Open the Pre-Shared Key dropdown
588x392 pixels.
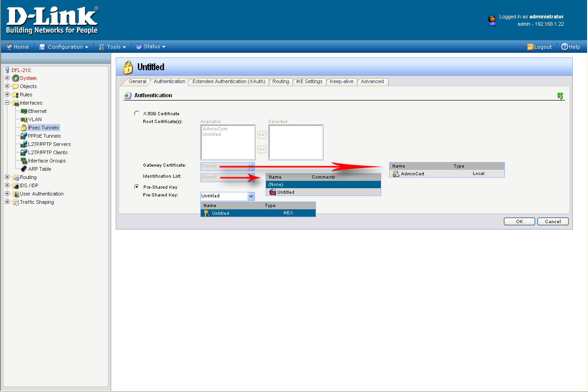coord(251,196)
